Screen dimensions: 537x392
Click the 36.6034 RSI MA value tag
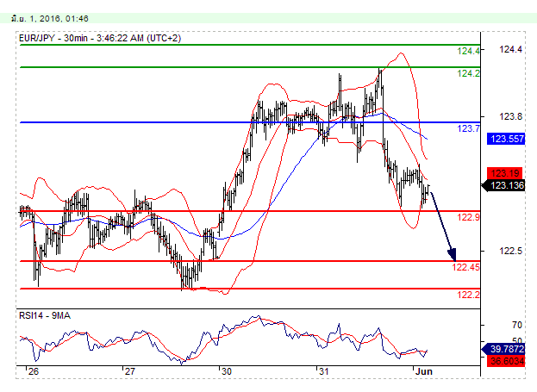pos(506,361)
